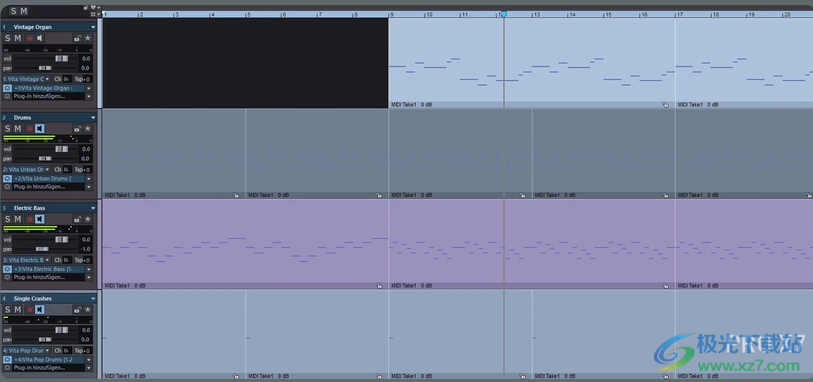813x382 pixels.
Task: Toggle automation icon next to Ch on Drums
Action: pyautogui.click(x=66, y=169)
